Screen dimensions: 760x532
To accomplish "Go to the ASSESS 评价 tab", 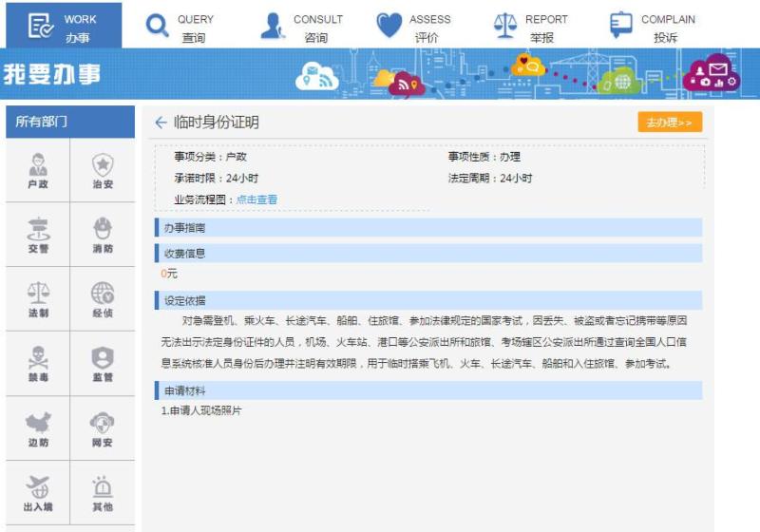I will click(414, 26).
